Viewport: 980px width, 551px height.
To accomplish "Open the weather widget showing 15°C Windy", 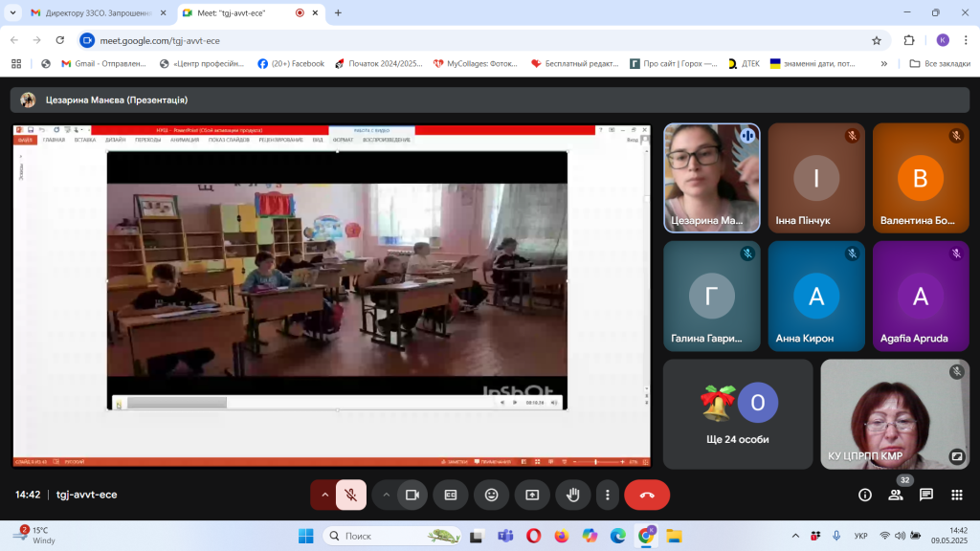I will [x=35, y=536].
